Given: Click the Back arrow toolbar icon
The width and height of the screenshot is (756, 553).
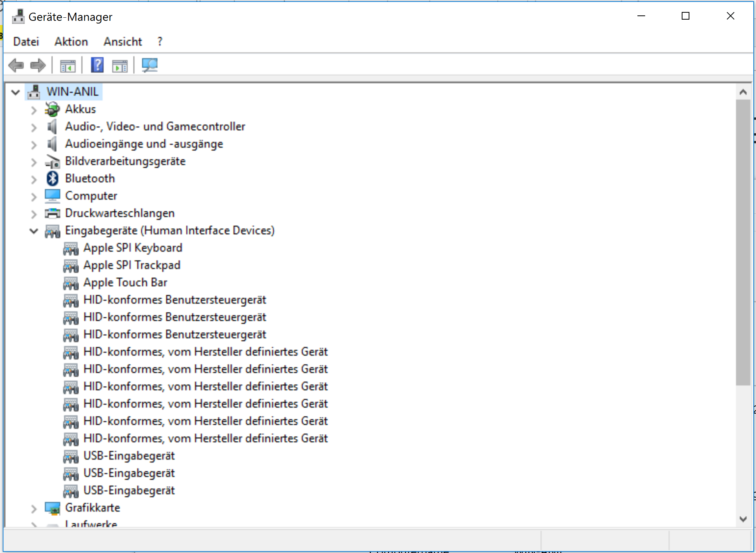Looking at the screenshot, I should (16, 65).
